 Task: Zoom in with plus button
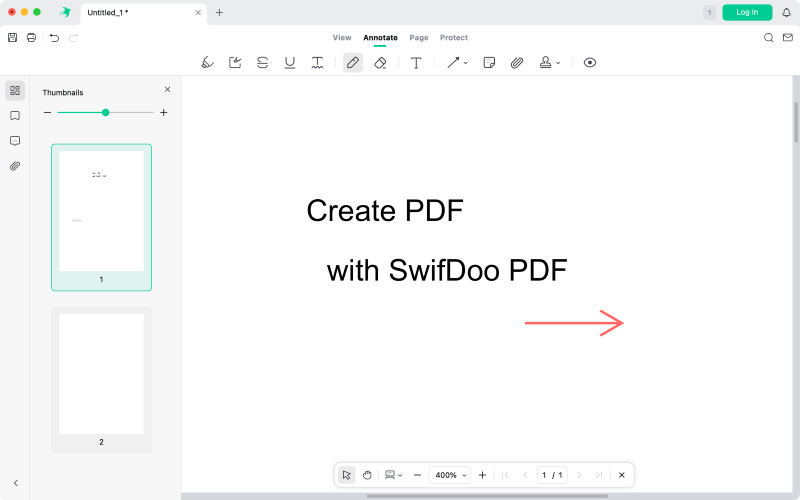click(482, 475)
